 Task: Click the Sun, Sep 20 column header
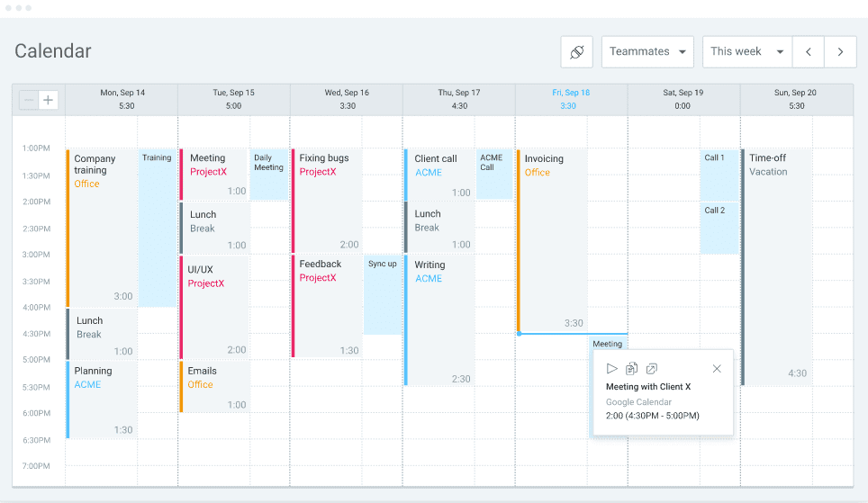click(x=795, y=100)
